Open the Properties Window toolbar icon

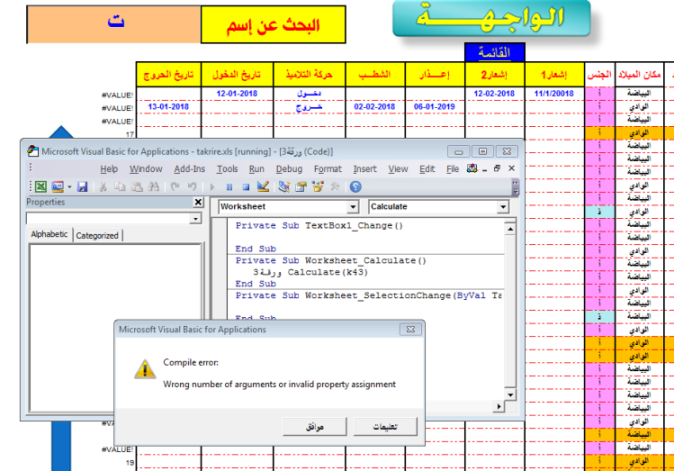[301, 187]
